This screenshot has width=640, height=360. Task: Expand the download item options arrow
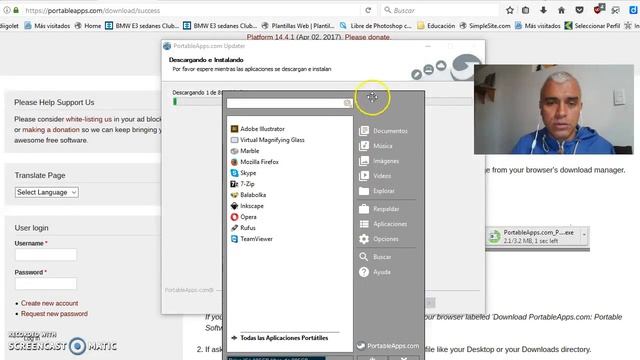tap(584, 235)
